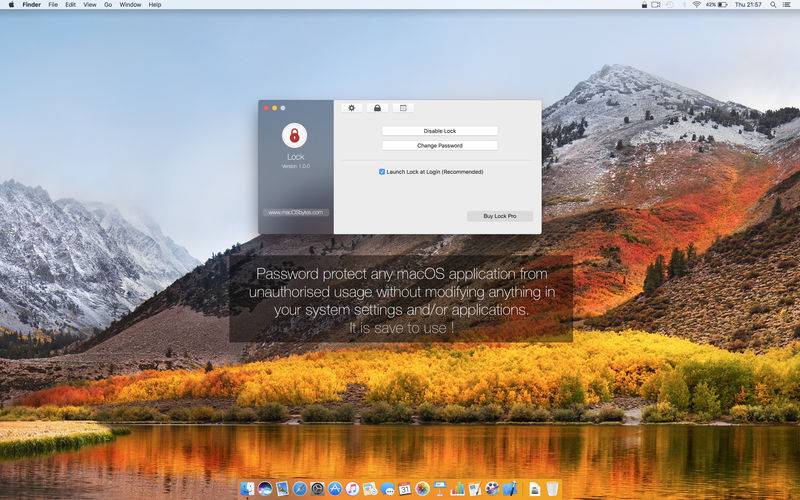The width and height of the screenshot is (800, 500).
Task: Click the Disable Lock button
Action: point(440,131)
